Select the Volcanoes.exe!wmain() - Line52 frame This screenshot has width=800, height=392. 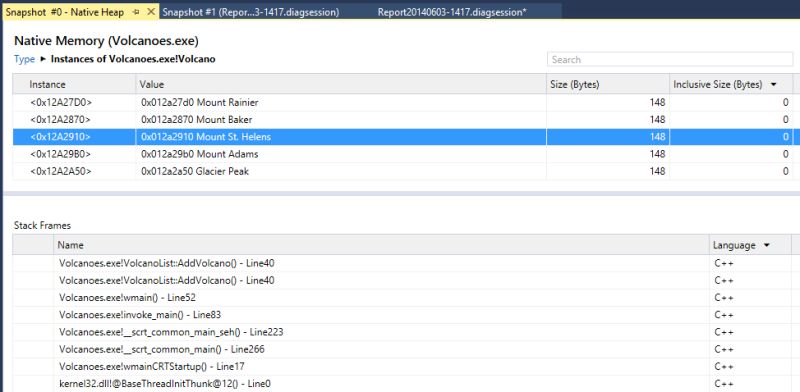pos(127,298)
